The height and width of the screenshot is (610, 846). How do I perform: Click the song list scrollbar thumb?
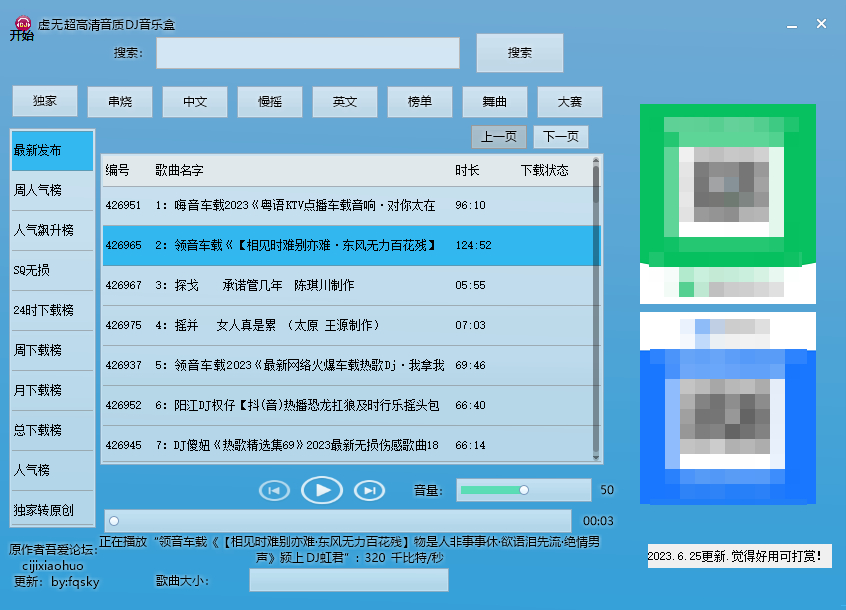point(596,184)
